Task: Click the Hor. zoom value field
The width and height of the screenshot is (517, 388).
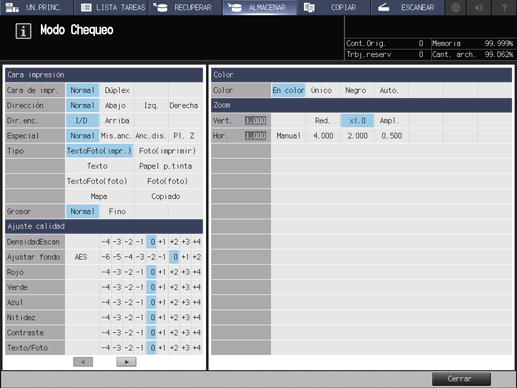Action: click(x=255, y=136)
